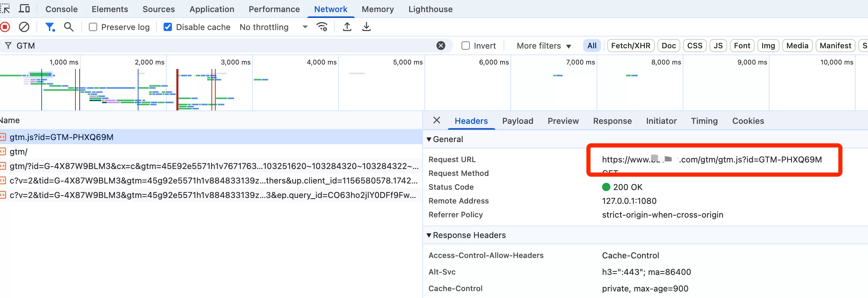Enable the Preserve log checkbox

coord(93,27)
